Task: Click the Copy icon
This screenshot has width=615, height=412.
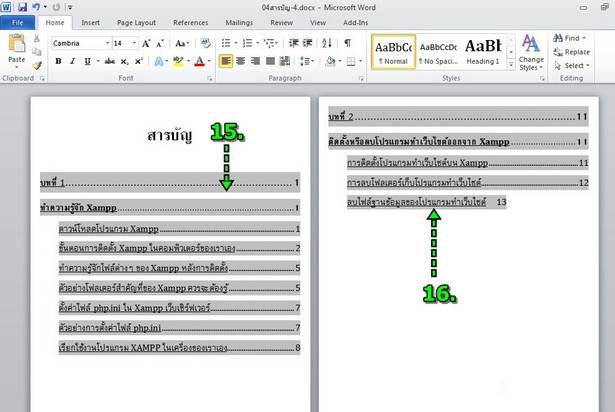Action: [36, 51]
